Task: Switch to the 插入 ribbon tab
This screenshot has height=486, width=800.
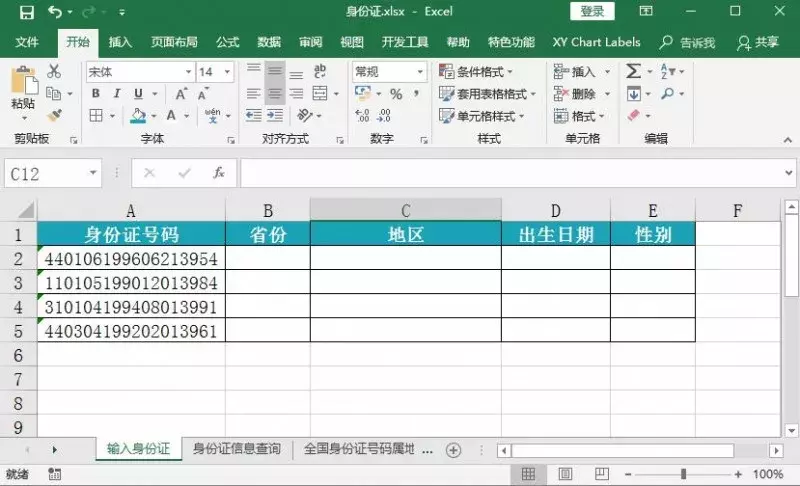Action: [120, 42]
